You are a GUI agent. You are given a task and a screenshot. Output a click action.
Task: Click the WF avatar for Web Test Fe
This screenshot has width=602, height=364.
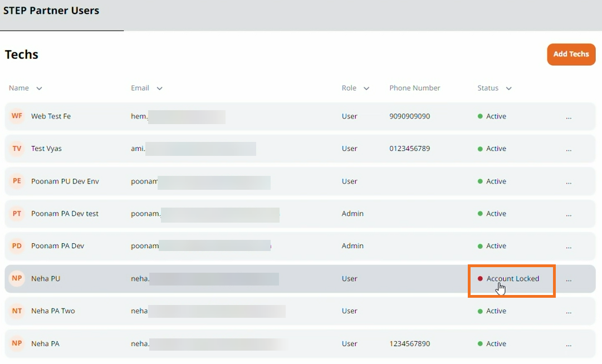point(17,116)
